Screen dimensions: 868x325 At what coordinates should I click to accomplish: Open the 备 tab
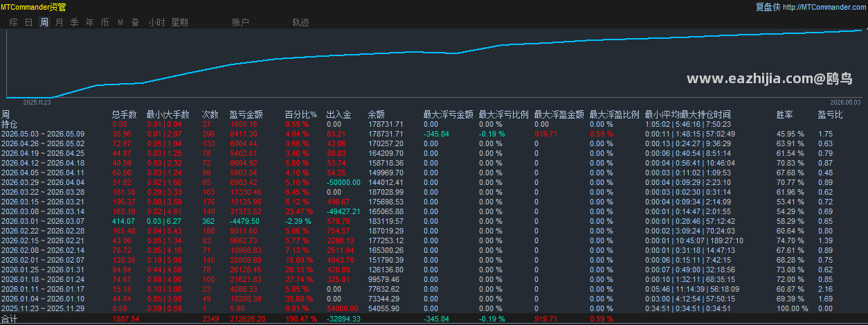[136, 22]
